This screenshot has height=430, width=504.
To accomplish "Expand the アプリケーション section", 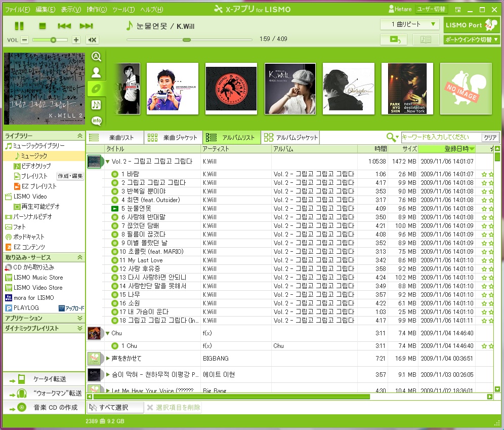I will [x=80, y=318].
